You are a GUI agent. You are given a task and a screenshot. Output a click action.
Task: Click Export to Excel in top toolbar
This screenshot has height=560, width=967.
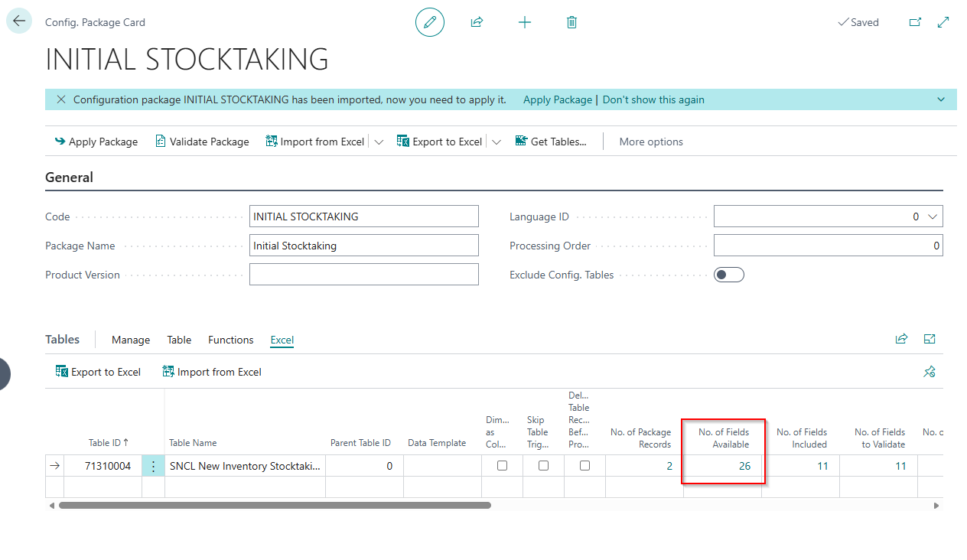(439, 142)
